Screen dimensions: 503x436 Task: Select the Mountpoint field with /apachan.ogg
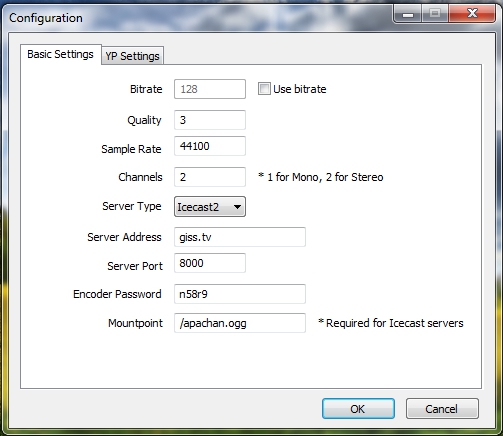pos(240,323)
